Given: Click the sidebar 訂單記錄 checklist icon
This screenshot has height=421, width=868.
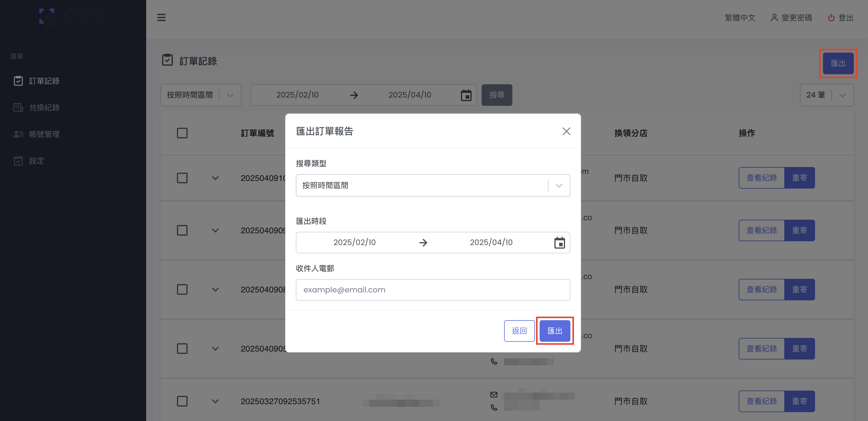Looking at the screenshot, I should click(x=18, y=81).
